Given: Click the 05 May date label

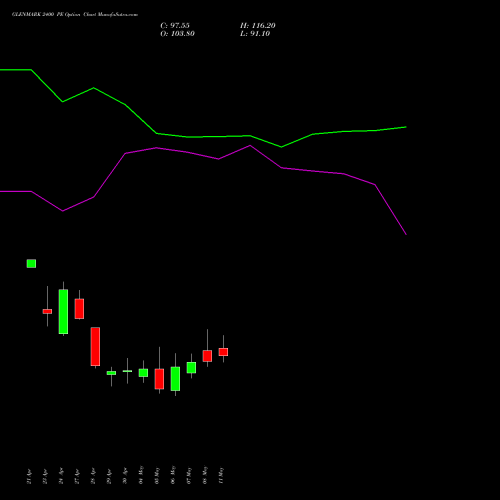Looking at the screenshot, I should (157, 475).
